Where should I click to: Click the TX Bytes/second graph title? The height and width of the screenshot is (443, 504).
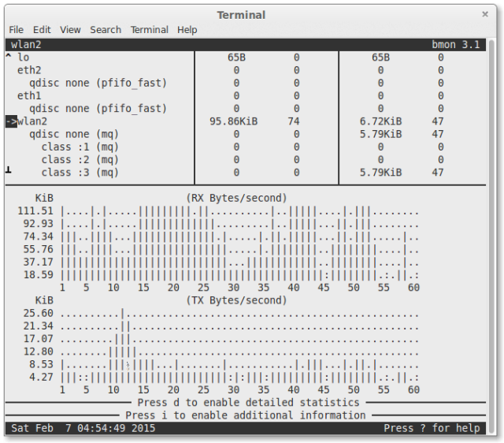tap(236, 300)
